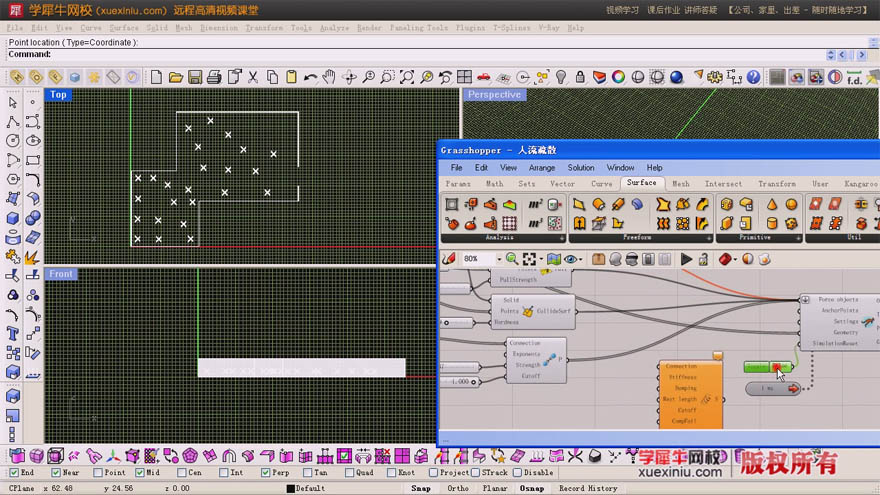Enable the Cen osnap checkbox
880x495 pixels.
point(181,473)
